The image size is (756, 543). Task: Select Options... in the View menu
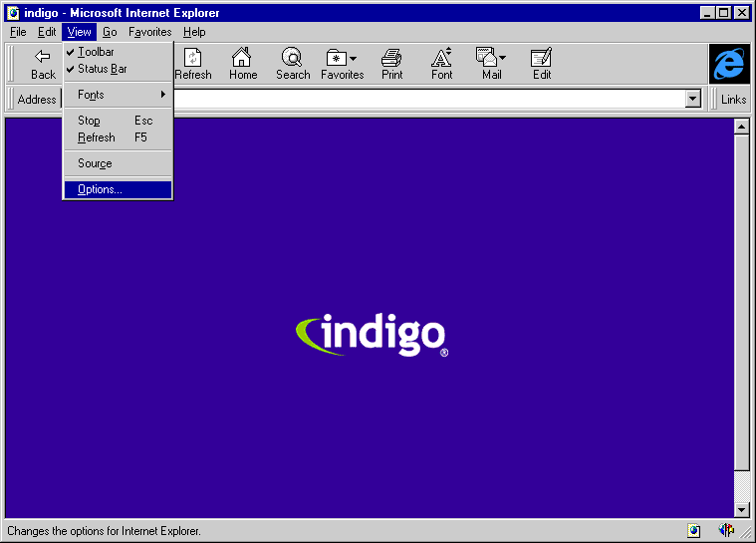click(x=118, y=189)
